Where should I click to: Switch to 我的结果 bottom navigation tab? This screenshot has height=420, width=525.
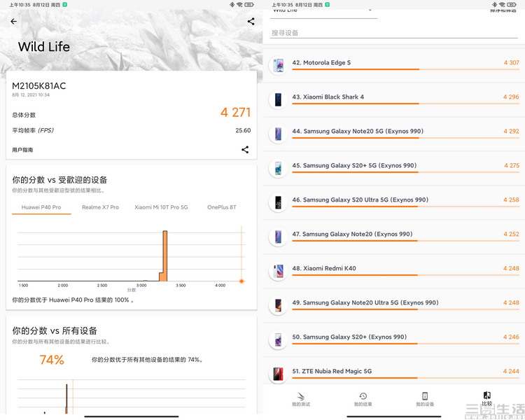(x=363, y=399)
